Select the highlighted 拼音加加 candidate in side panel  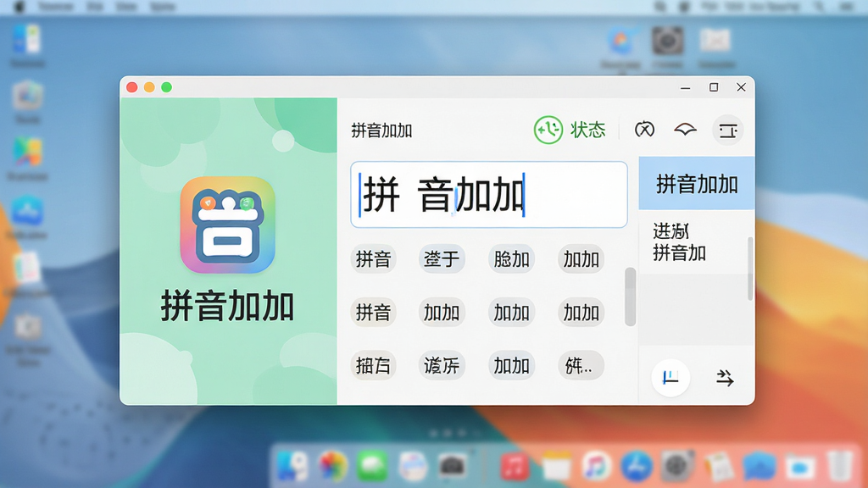[x=697, y=183]
